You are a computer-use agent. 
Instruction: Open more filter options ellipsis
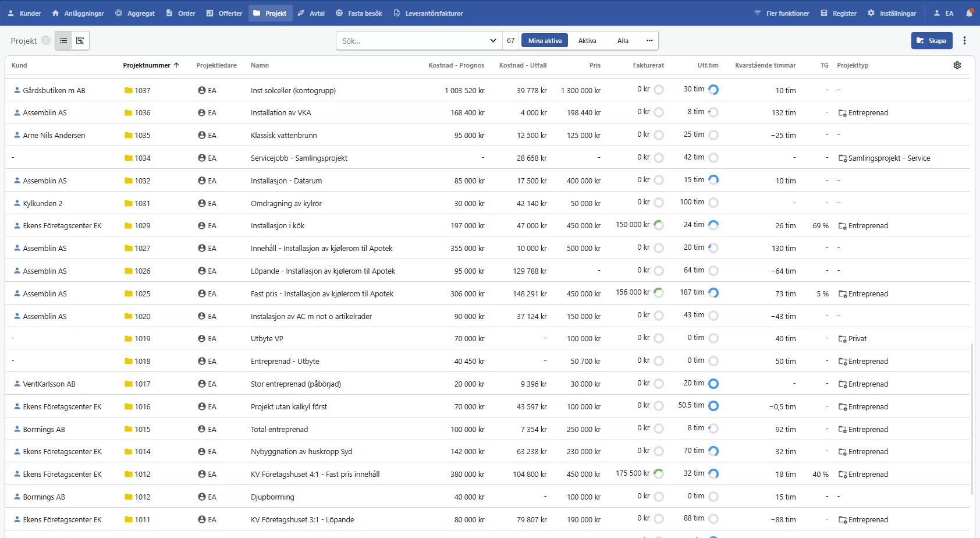649,41
